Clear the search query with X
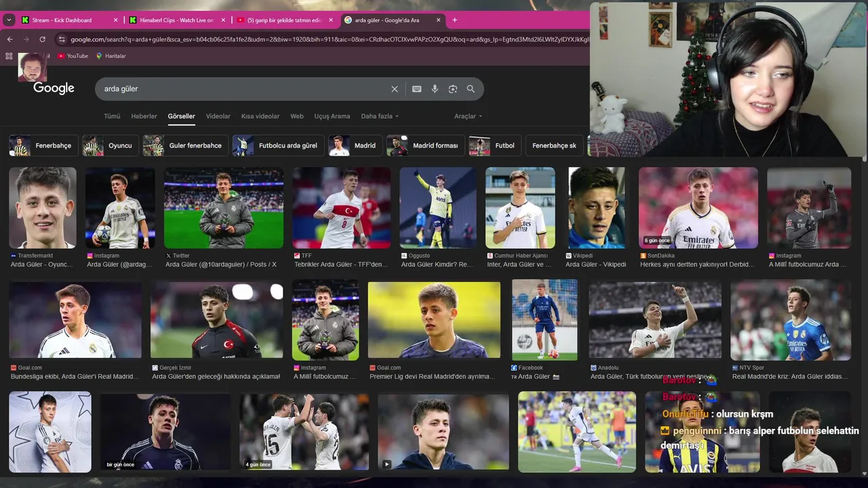868x488 pixels. click(x=395, y=89)
